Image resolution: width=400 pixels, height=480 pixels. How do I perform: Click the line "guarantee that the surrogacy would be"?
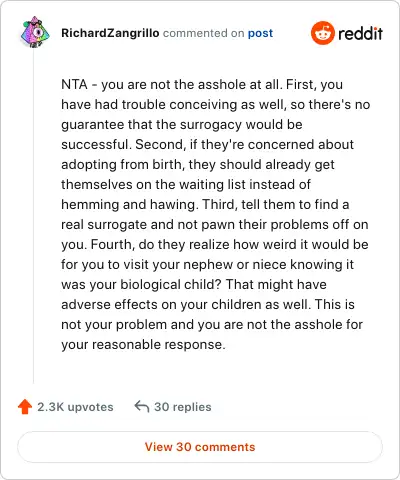[x=182, y=125]
